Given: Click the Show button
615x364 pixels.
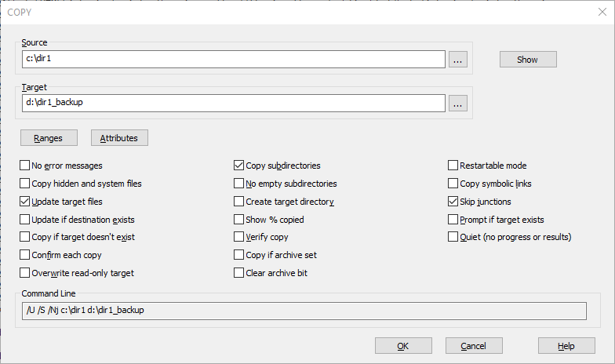Looking at the screenshot, I should 528,60.
